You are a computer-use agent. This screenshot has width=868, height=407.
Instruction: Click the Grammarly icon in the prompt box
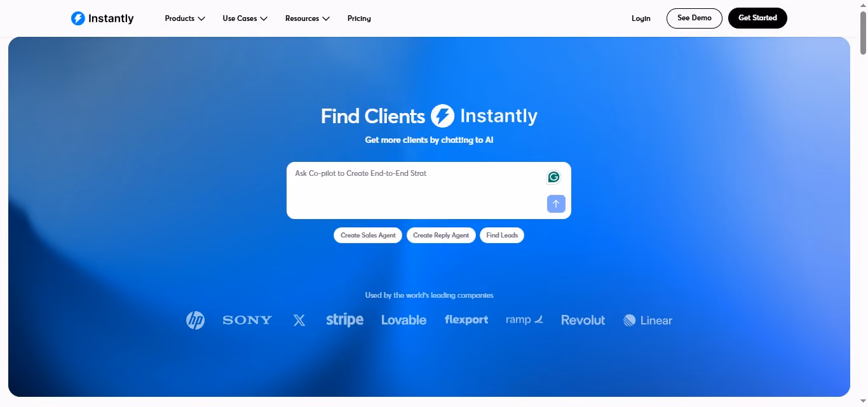(554, 177)
